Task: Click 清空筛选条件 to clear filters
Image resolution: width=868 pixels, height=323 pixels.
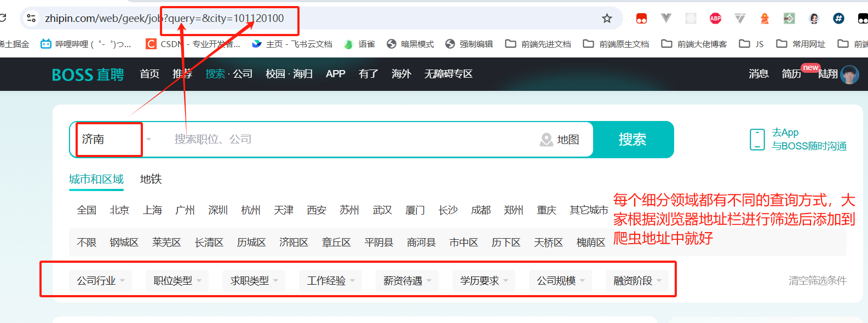Action: pyautogui.click(x=818, y=281)
